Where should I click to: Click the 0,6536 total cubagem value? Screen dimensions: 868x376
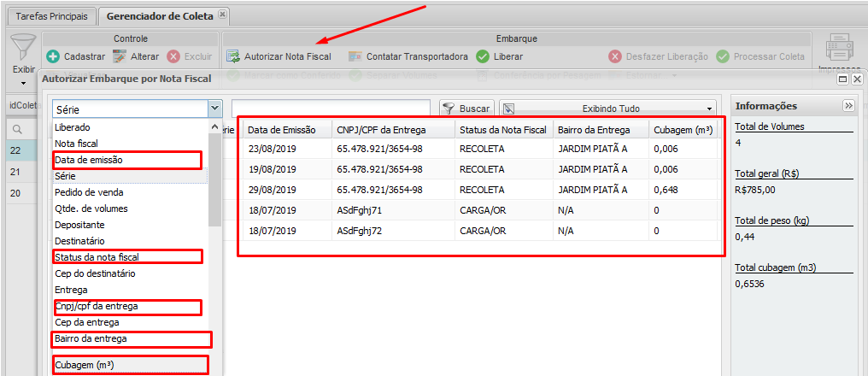(x=749, y=284)
